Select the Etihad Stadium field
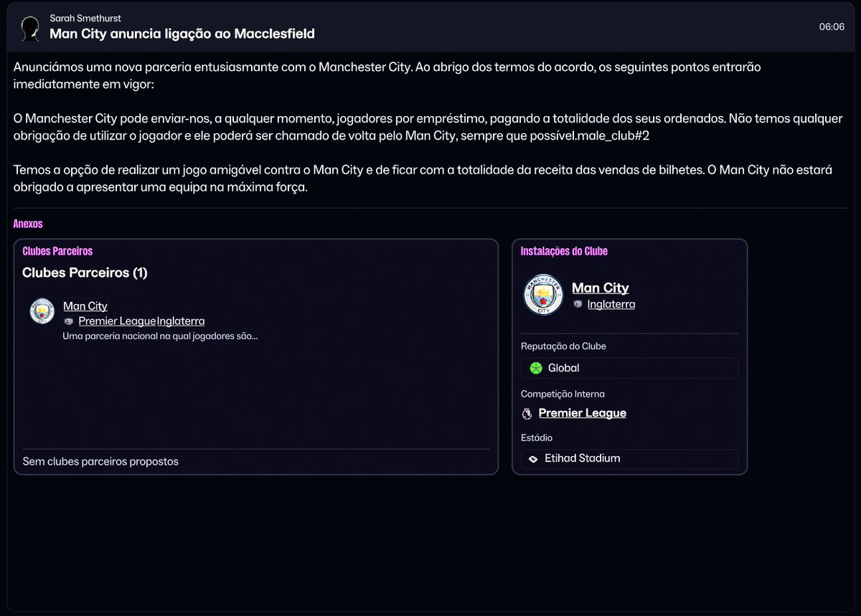 coord(629,459)
